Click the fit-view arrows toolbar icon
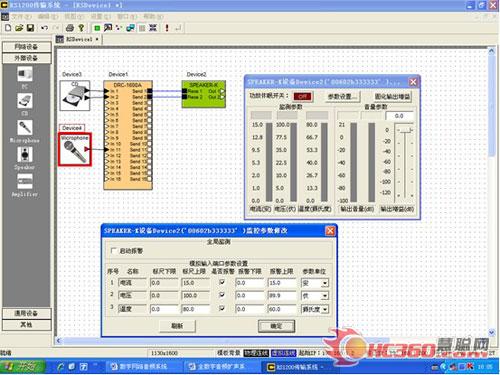The image size is (500, 375). tap(153, 28)
